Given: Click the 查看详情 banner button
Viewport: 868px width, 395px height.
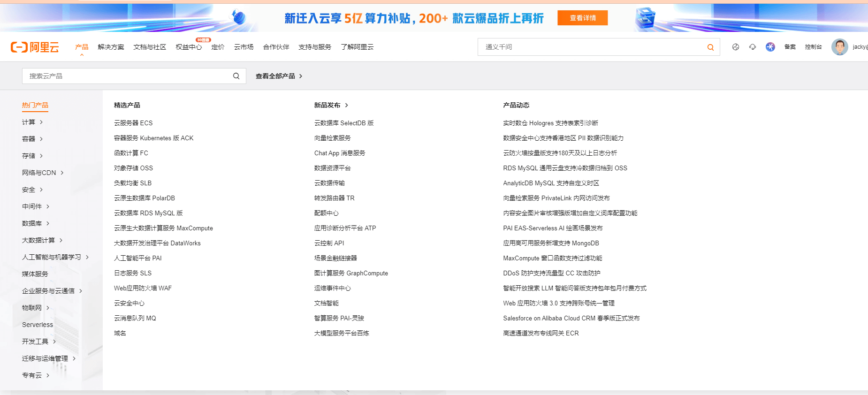Looking at the screenshot, I should point(583,18).
